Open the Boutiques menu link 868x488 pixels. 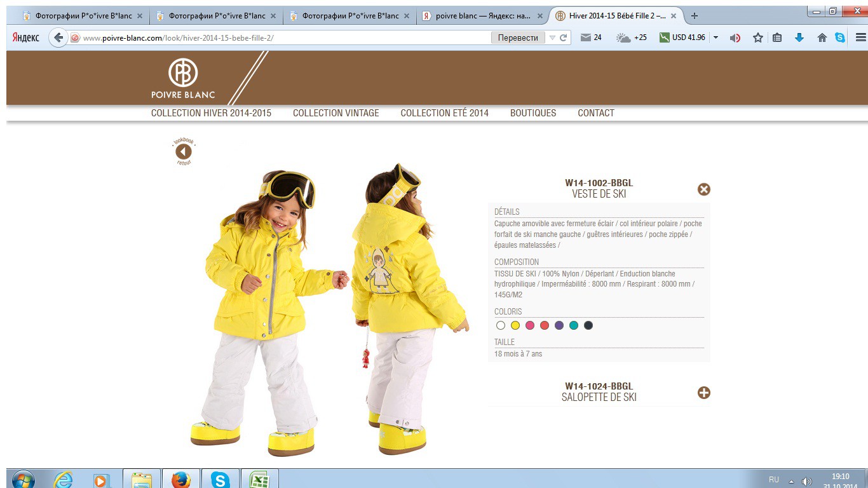pyautogui.click(x=533, y=113)
